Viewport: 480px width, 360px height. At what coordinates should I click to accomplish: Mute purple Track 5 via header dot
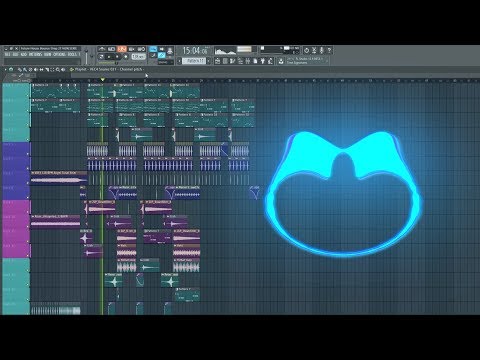28,154
